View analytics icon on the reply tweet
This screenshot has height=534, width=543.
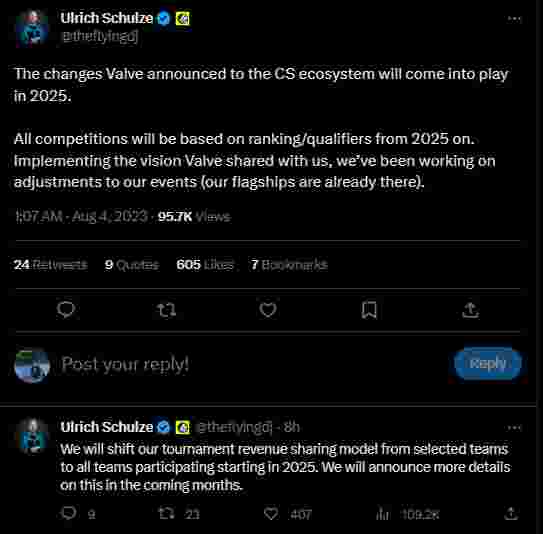(x=382, y=514)
